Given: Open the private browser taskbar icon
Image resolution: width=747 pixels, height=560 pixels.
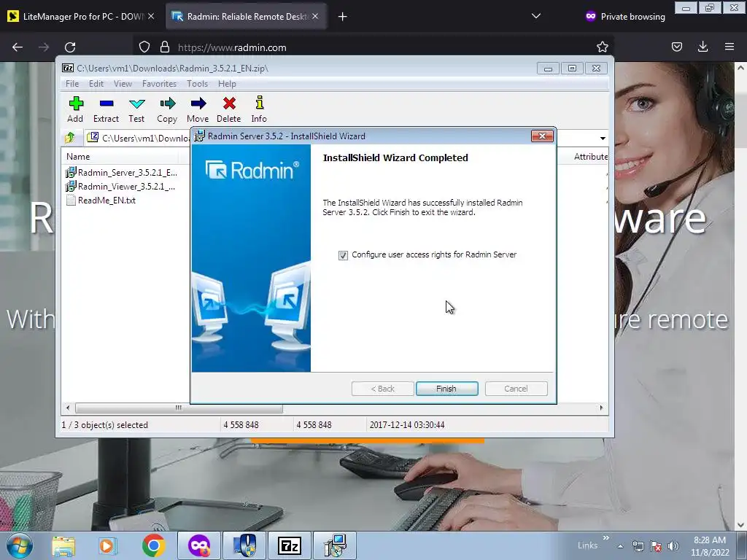Looking at the screenshot, I should pyautogui.click(x=198, y=545).
